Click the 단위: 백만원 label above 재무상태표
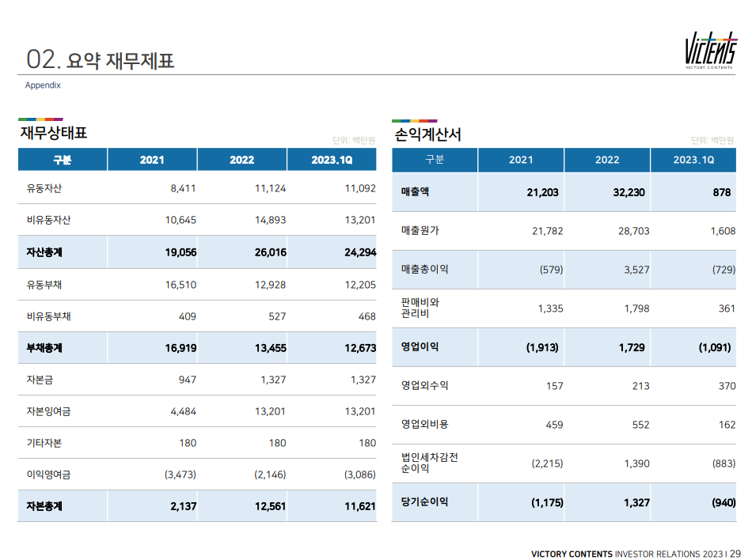 [355, 138]
